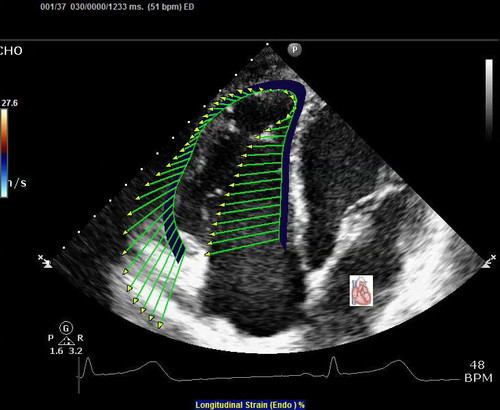
Task: Click the frame info header text with 51 bpm
Action: click(117, 7)
